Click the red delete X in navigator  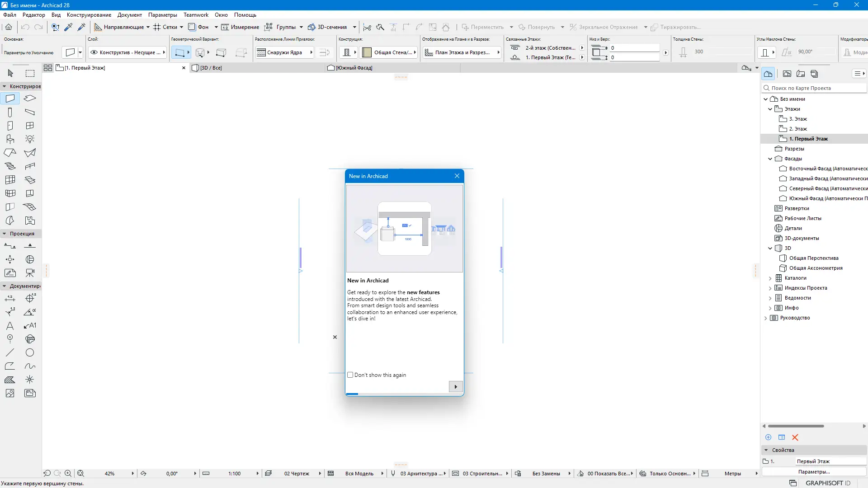point(795,437)
